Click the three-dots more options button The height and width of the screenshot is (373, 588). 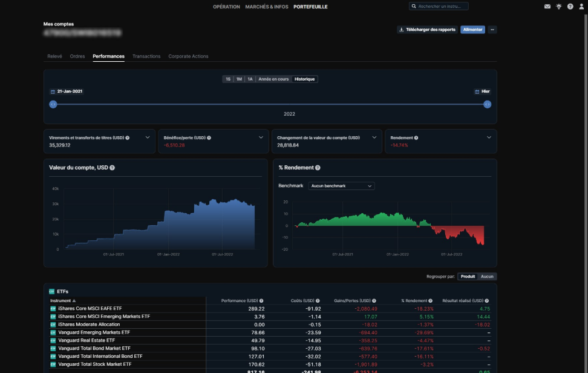pyautogui.click(x=492, y=30)
